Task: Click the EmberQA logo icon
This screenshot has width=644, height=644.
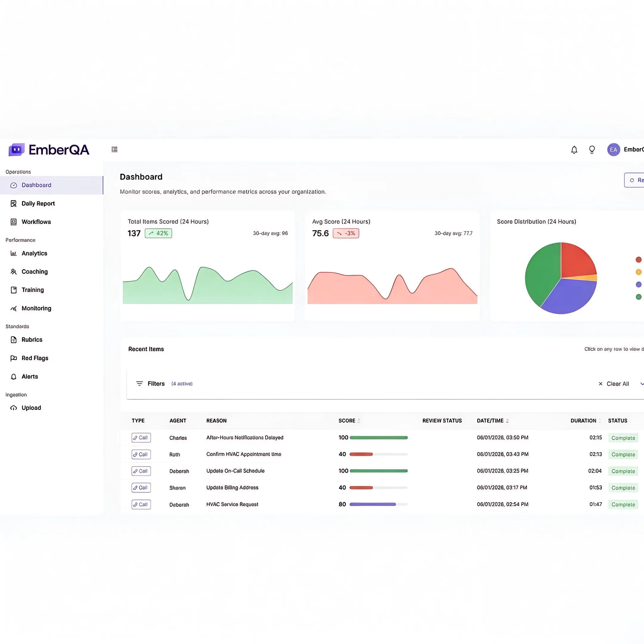Action: [x=17, y=150]
